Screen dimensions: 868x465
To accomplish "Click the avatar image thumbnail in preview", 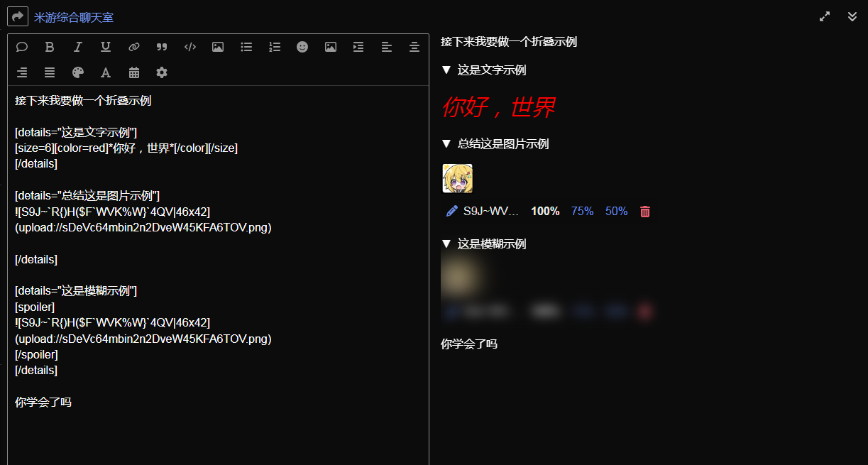I will [458, 178].
